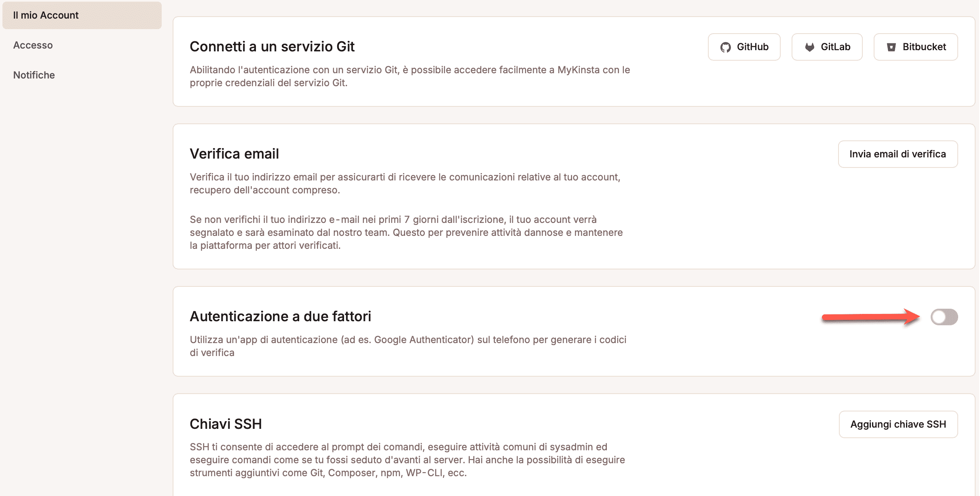The width and height of the screenshot is (980, 496).
Task: Connect with the GitHub button label
Action: click(x=753, y=47)
